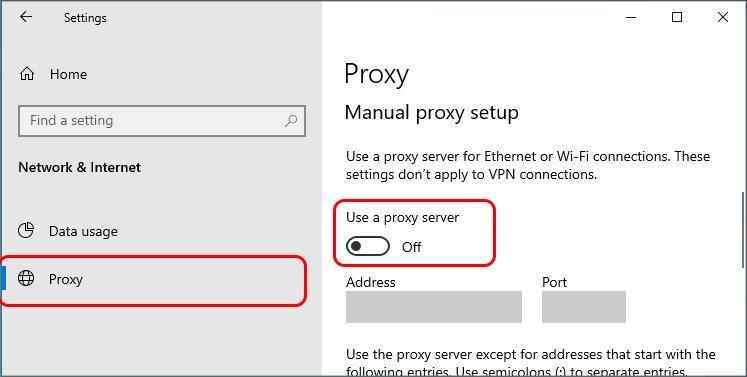
Task: Click the Find a setting box
Action: click(x=162, y=121)
